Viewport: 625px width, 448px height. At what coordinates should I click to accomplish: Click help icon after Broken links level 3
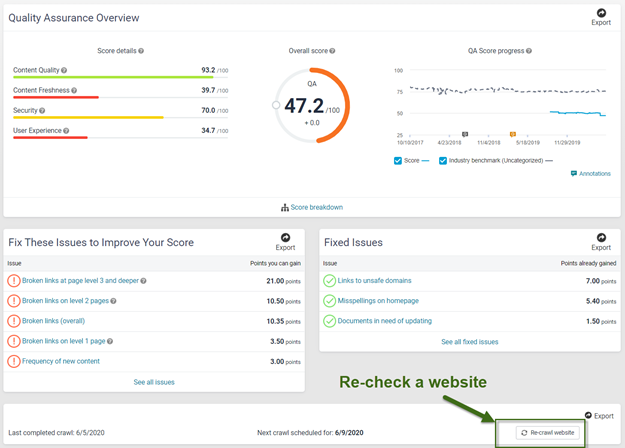click(143, 281)
